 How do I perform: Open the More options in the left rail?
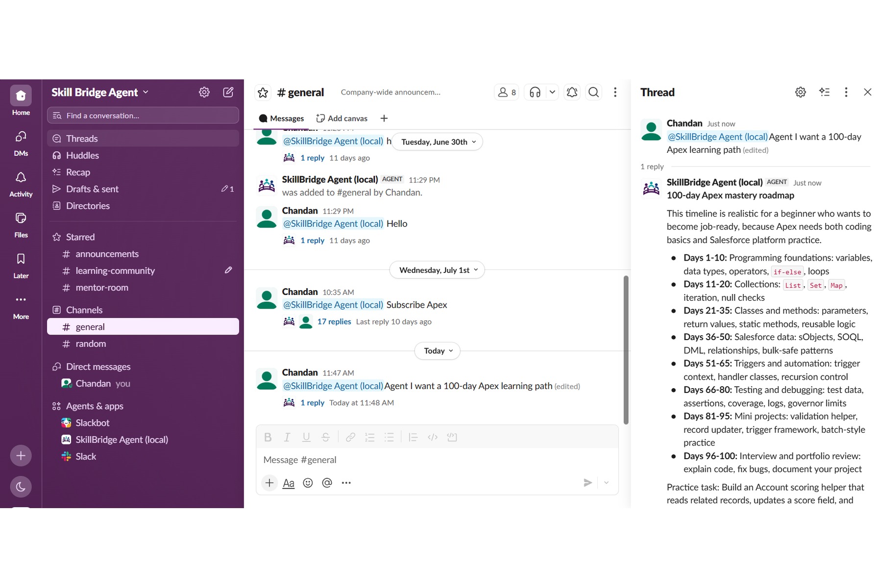tap(21, 306)
